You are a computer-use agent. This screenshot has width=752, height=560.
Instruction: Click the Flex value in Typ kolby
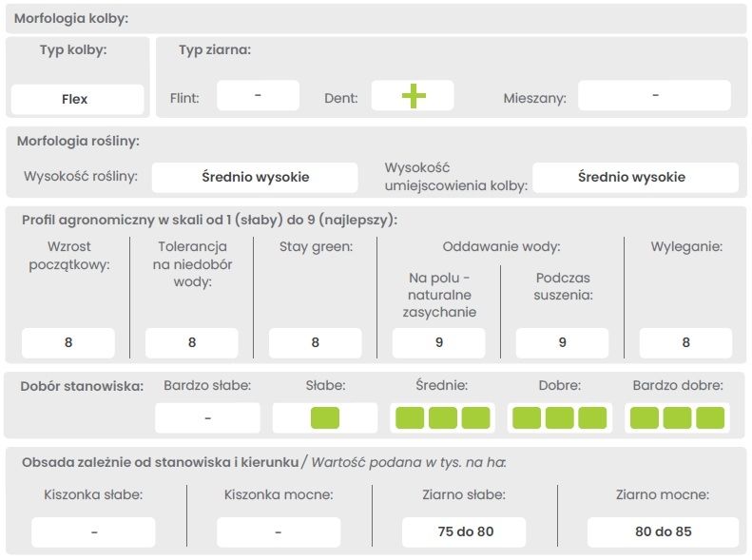pos(77,99)
